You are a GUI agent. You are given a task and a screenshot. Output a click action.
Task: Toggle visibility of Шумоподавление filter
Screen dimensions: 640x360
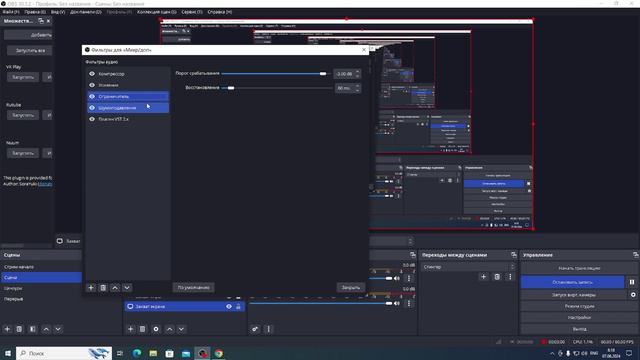92,108
